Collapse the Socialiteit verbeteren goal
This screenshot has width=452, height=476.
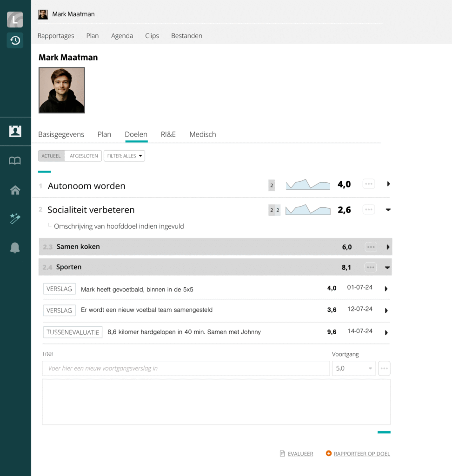click(x=388, y=210)
